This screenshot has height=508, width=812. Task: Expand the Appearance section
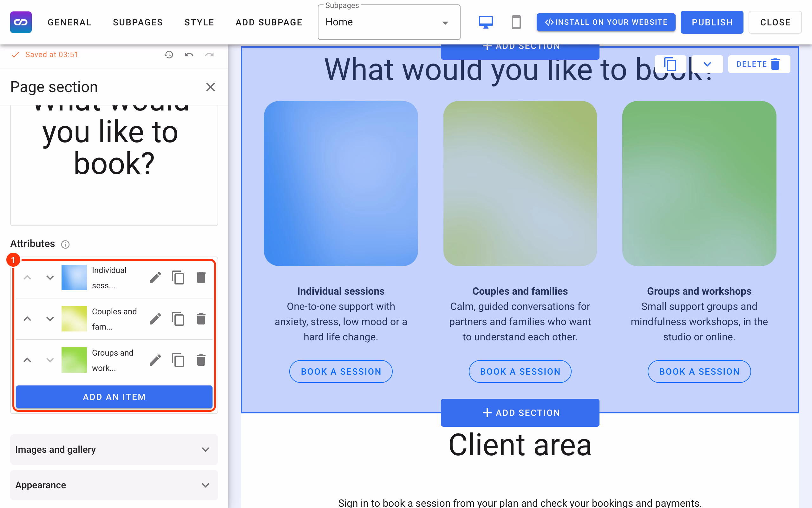114,485
